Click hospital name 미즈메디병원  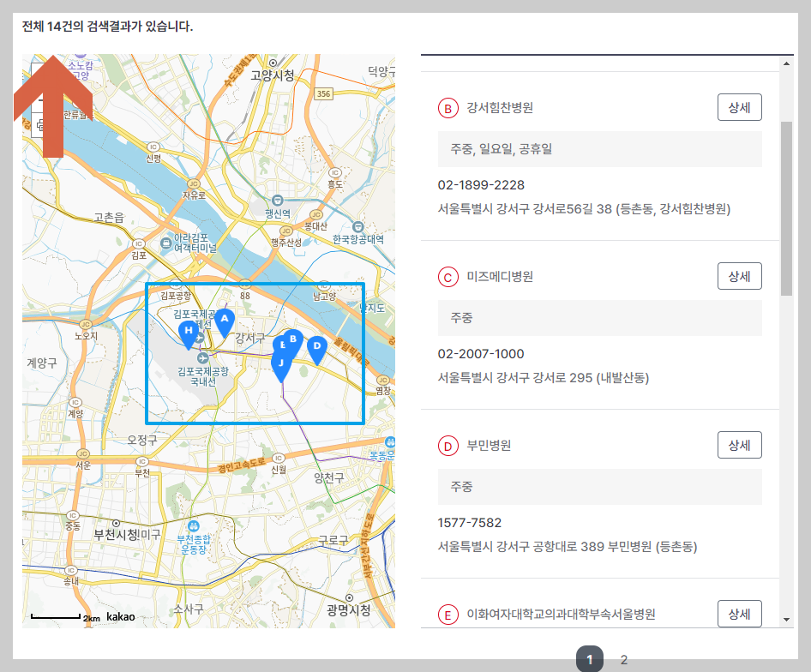point(500,276)
